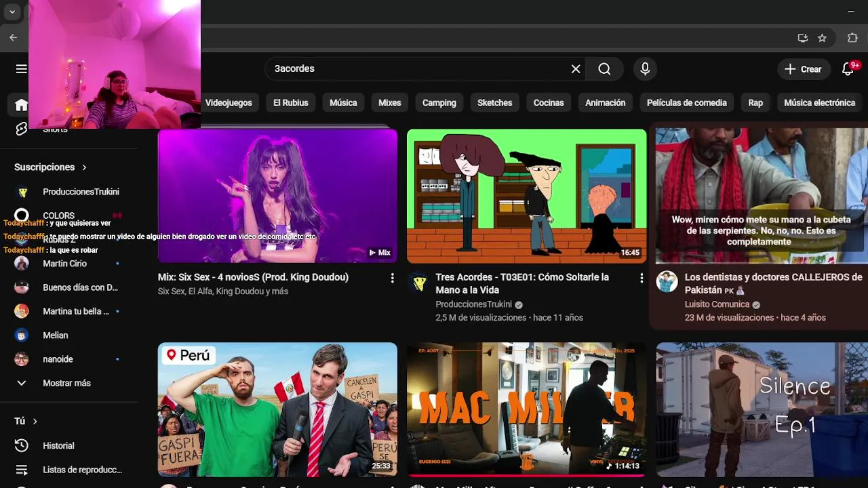Select the Videojuegos filter chip
The image size is (868, 488).
click(229, 102)
